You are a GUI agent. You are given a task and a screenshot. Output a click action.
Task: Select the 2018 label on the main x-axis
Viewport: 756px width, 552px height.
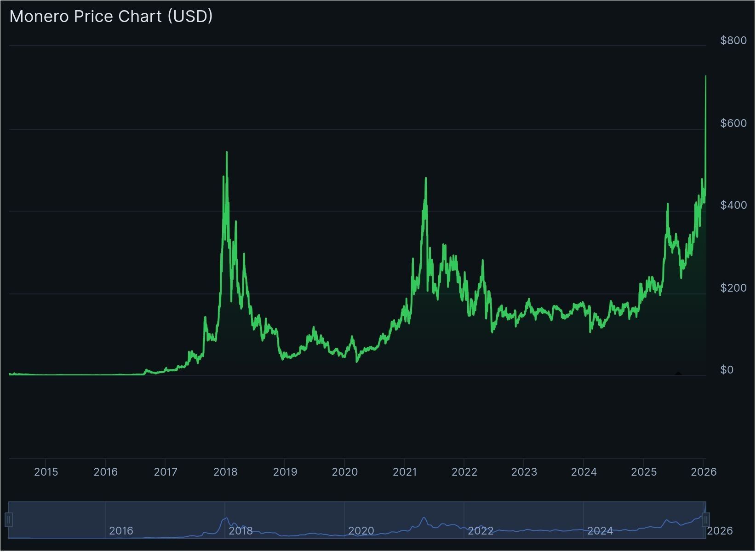tap(225, 472)
